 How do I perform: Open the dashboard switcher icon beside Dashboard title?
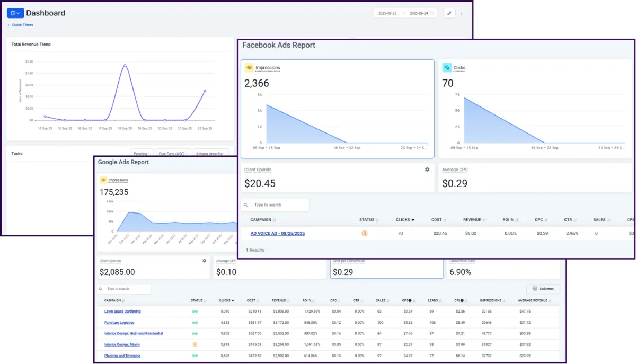pos(15,13)
